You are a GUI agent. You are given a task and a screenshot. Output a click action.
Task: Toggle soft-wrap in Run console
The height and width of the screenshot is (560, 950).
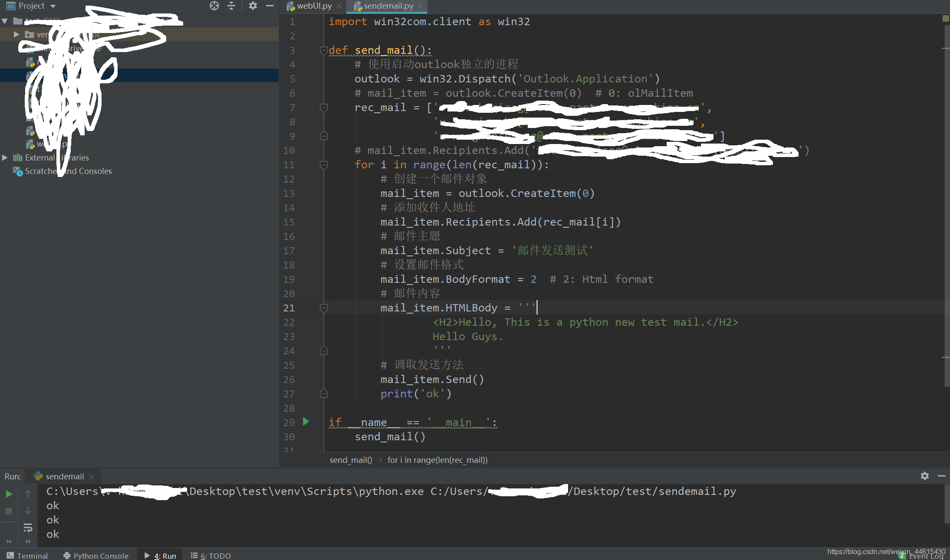[28, 528]
